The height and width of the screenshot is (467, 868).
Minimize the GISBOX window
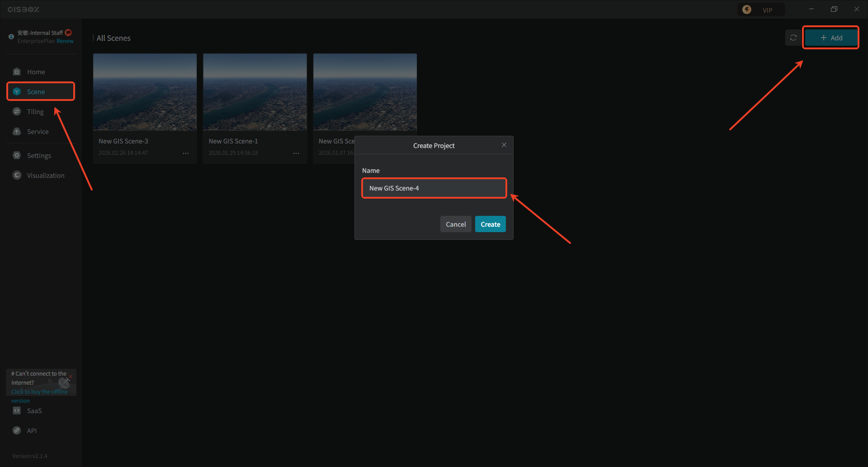click(811, 9)
